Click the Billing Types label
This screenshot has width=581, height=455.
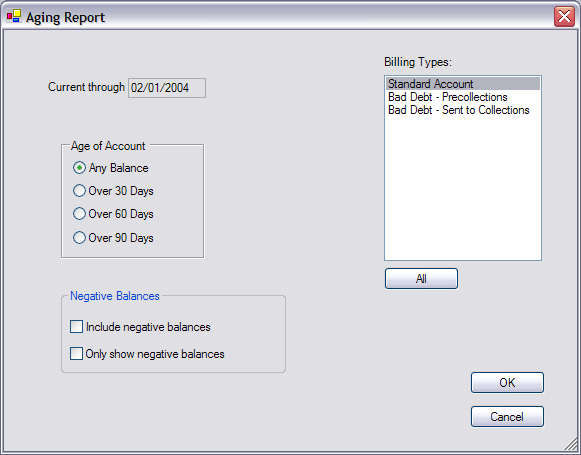pos(418,62)
